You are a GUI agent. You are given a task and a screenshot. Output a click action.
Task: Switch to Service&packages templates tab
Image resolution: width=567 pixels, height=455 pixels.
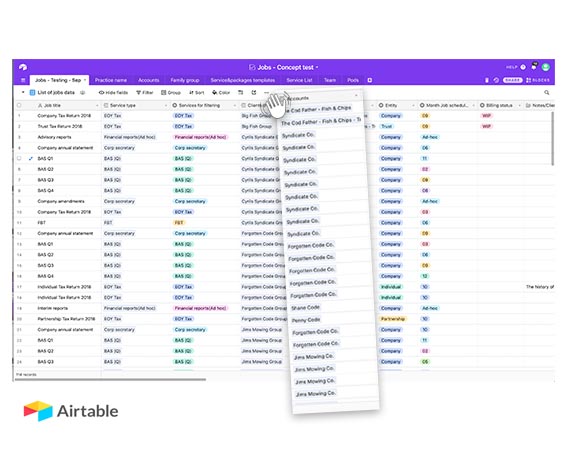(x=243, y=80)
